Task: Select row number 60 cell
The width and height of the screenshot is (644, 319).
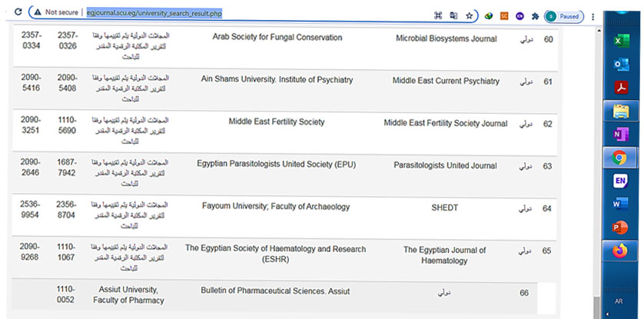Action: [x=548, y=40]
